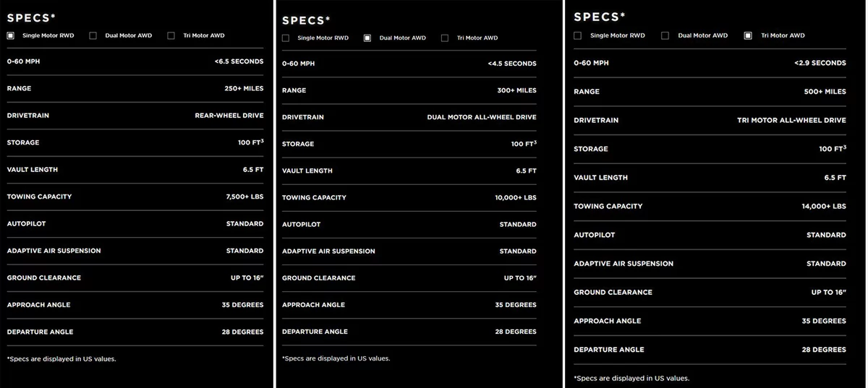The image size is (868, 388).
Task: Click the TRI MOTOR ALL-WHEEL DRIVE text
Action: click(x=792, y=120)
